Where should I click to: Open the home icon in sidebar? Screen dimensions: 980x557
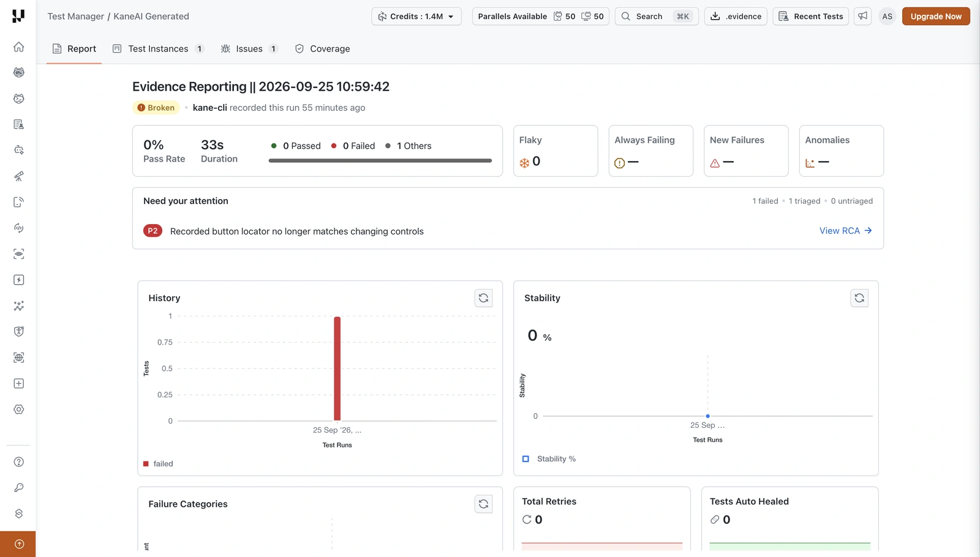tap(19, 47)
